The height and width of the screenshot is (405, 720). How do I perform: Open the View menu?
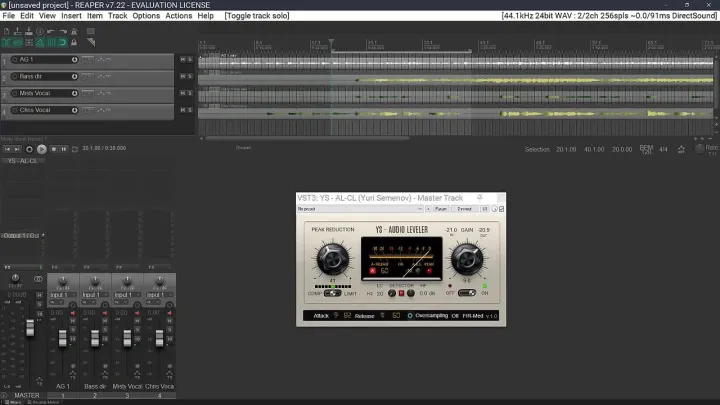click(47, 16)
